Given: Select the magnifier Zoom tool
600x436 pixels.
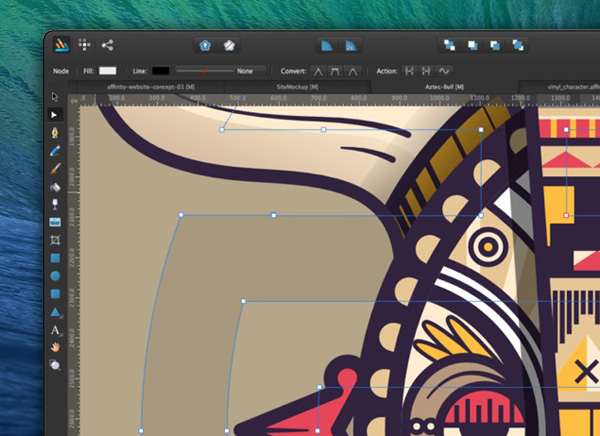Looking at the screenshot, I should point(55,365).
